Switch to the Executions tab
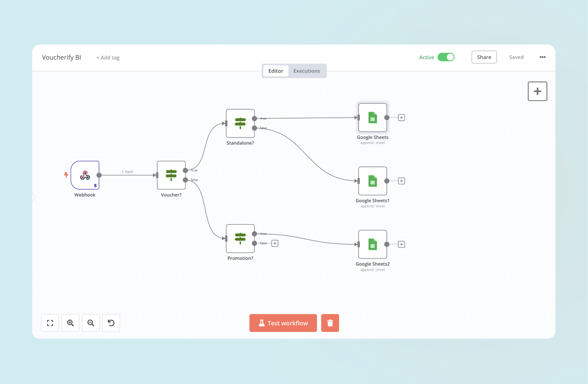Screen dimensions: 588x384 (x=306, y=71)
